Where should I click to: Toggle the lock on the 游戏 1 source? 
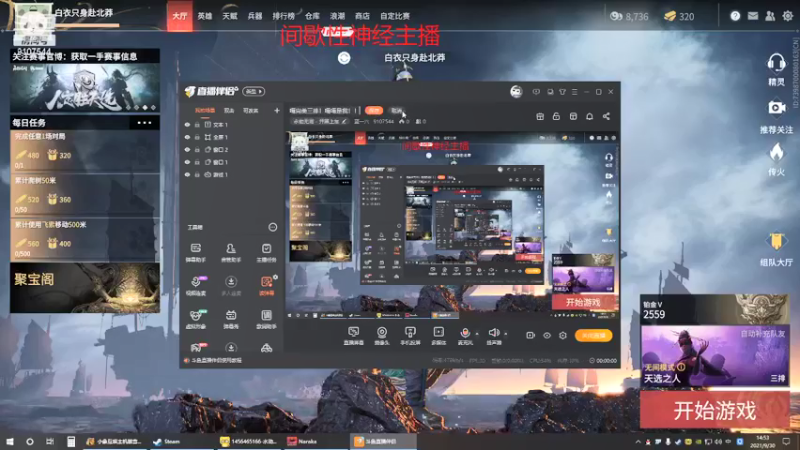pos(197,174)
